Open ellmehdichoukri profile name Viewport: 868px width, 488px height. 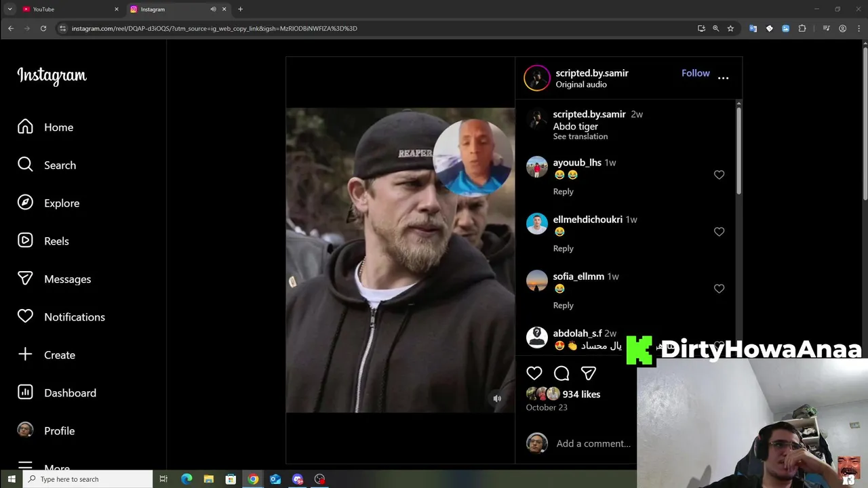pos(588,220)
